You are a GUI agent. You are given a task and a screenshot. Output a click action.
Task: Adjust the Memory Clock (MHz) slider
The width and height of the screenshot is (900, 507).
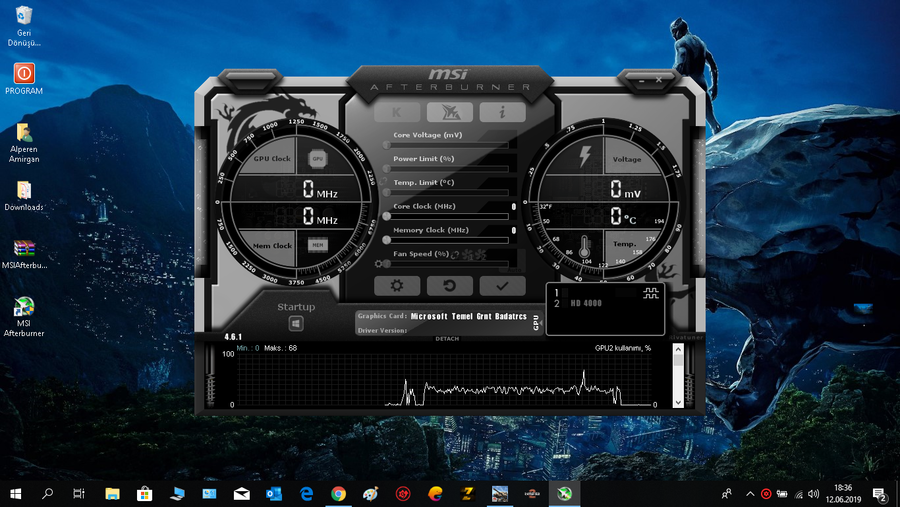click(x=448, y=240)
